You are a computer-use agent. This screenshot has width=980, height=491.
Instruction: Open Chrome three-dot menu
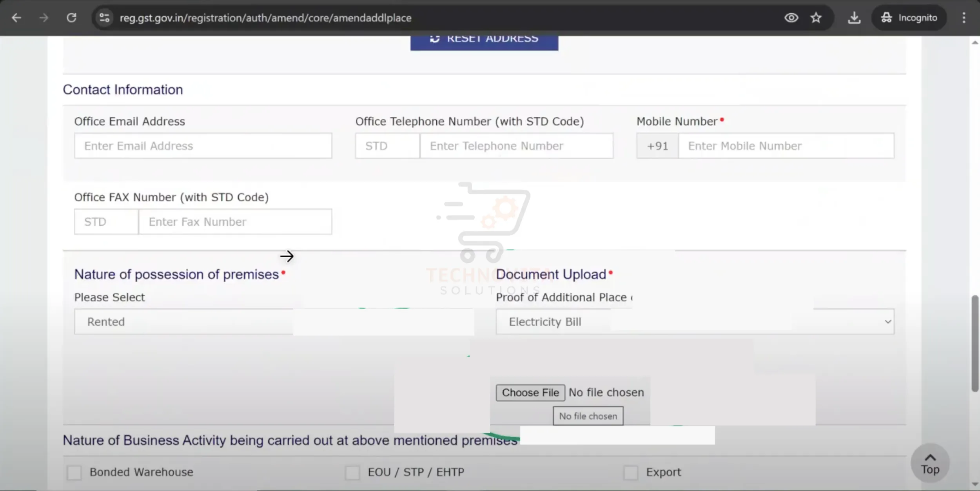click(x=964, y=18)
